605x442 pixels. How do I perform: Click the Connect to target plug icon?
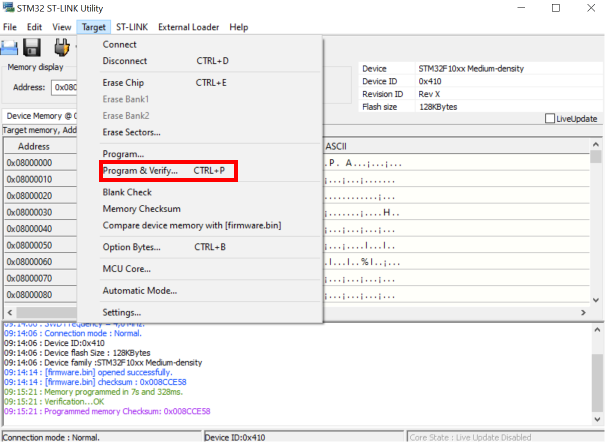click(62, 47)
